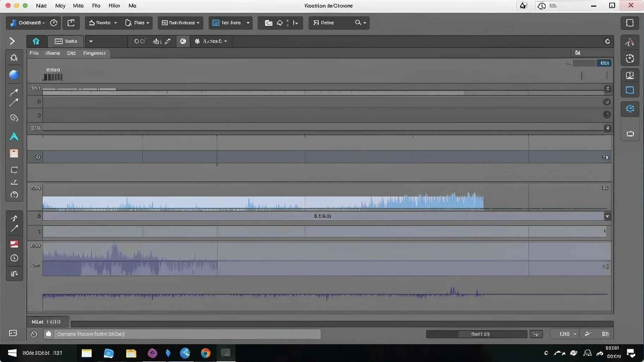644x362 pixels.
Task: Open the Reato dropdown
Action: point(103,23)
